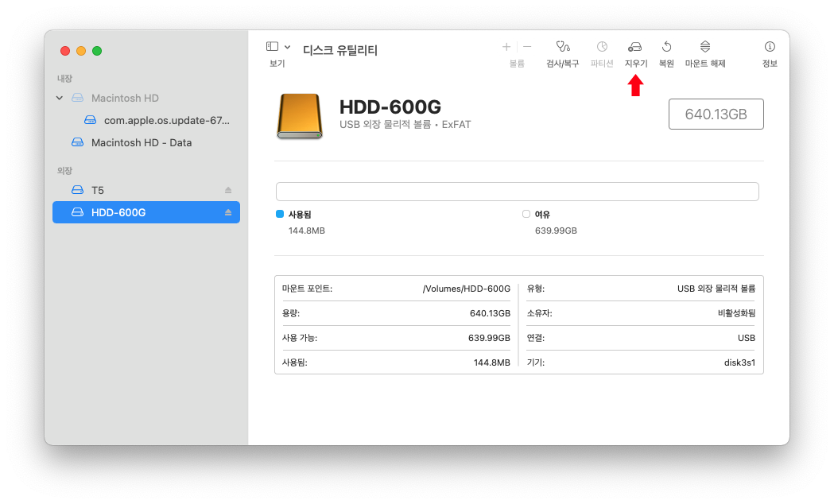
Task: Click the T5 drive icon in the sidebar
Action: pyautogui.click(x=78, y=190)
